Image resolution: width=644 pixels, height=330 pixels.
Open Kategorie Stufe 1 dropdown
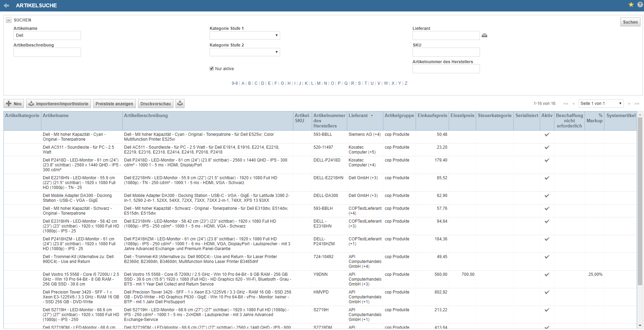pos(245,35)
